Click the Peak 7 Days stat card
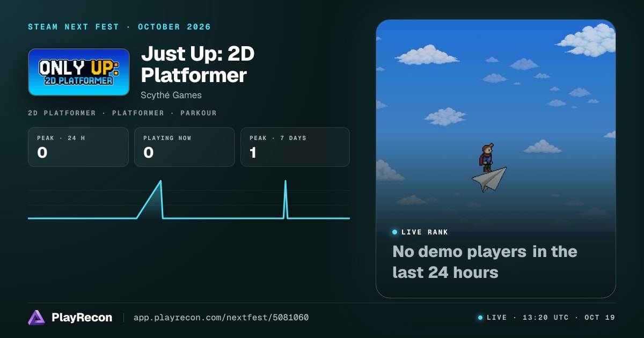Screen dimensions: 644x338 [x=295, y=147]
